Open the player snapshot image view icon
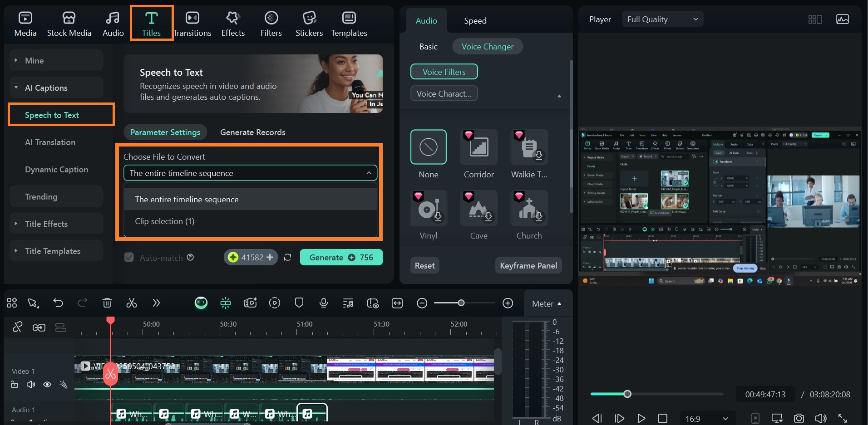The height and width of the screenshot is (425, 868). click(x=842, y=19)
